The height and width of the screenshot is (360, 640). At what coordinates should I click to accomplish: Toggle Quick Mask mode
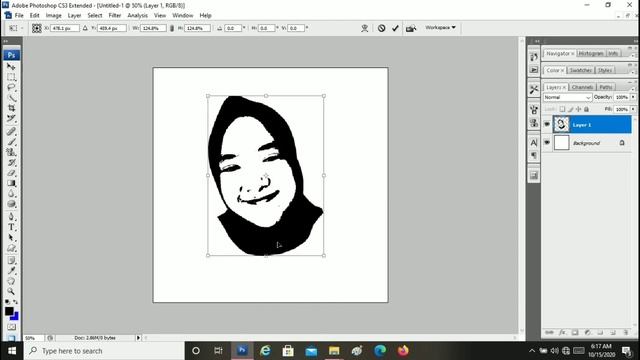[x=11, y=327]
